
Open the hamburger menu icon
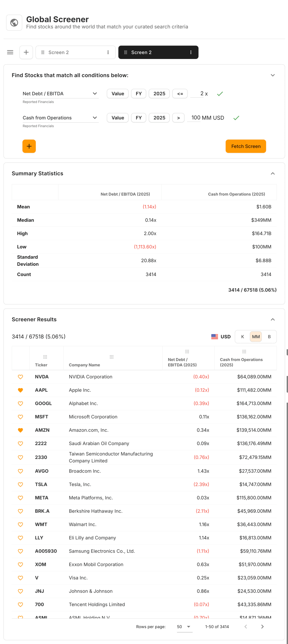10,52
